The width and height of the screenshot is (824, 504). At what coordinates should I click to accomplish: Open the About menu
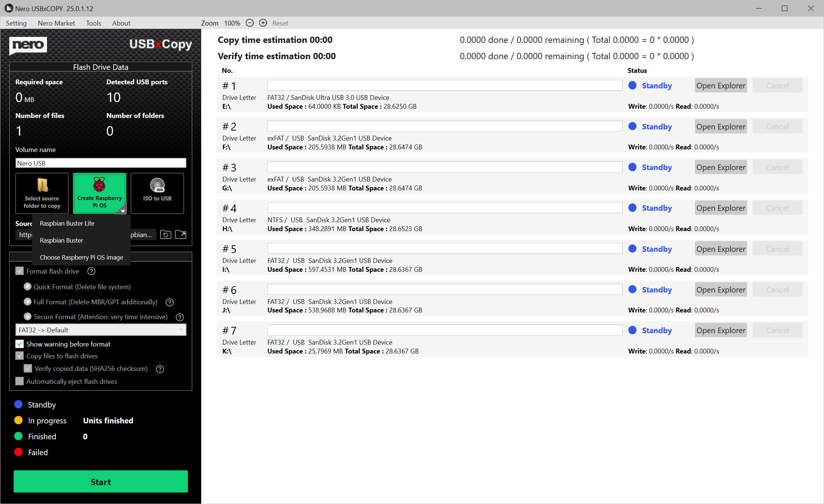pos(121,23)
